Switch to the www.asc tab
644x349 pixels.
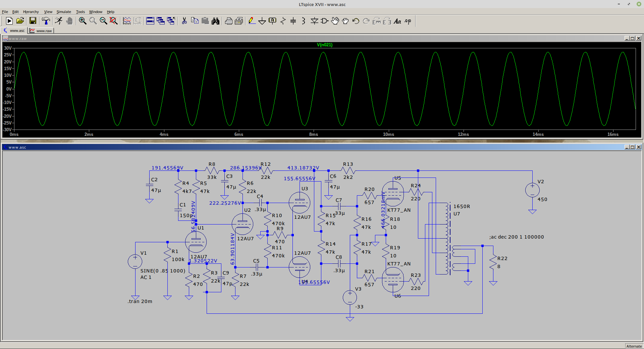tap(14, 31)
